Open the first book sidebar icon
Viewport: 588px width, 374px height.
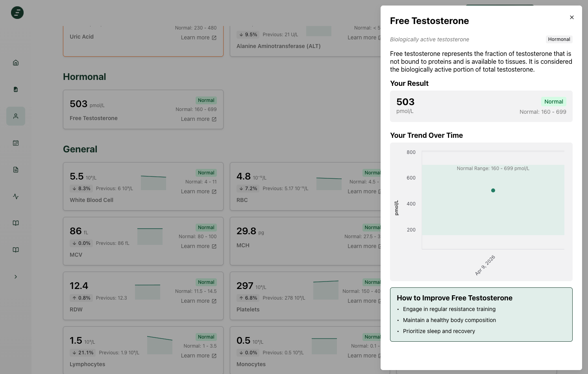(16, 223)
